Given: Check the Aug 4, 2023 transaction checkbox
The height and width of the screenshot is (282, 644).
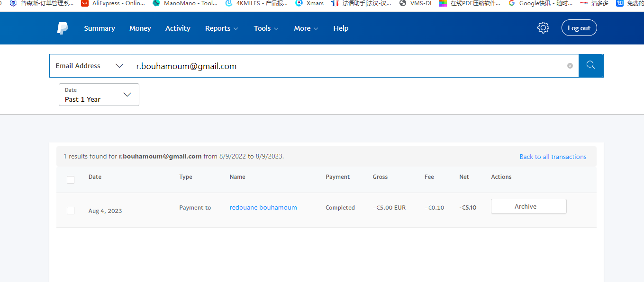Looking at the screenshot, I should click(71, 211).
